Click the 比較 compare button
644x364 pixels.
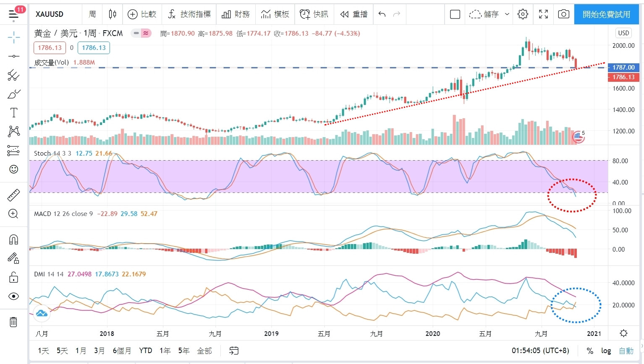tap(142, 14)
